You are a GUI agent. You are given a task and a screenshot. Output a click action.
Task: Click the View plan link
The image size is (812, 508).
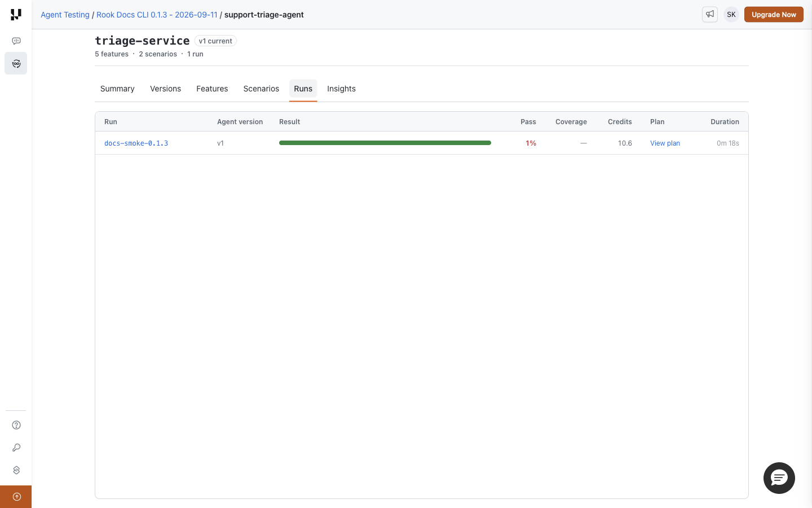[x=665, y=143]
